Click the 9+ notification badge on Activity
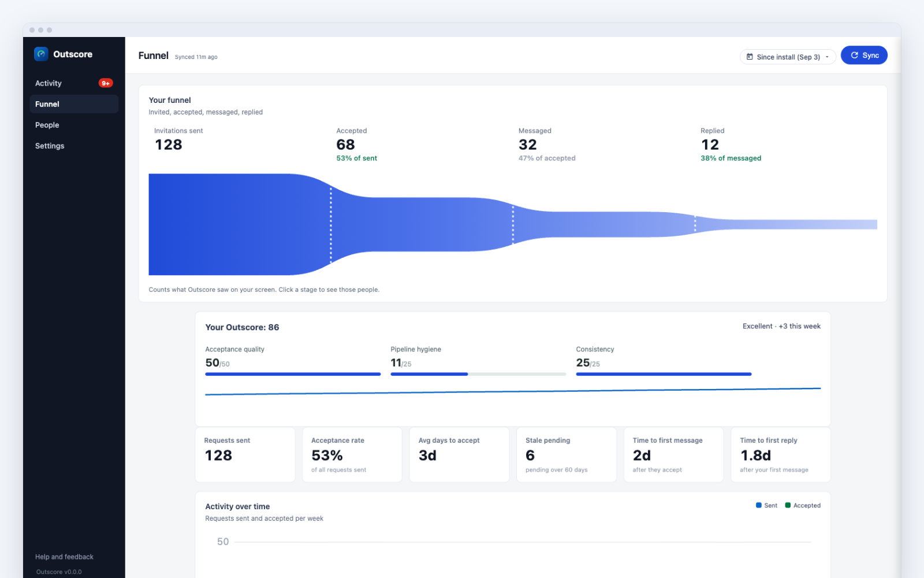 coord(106,83)
